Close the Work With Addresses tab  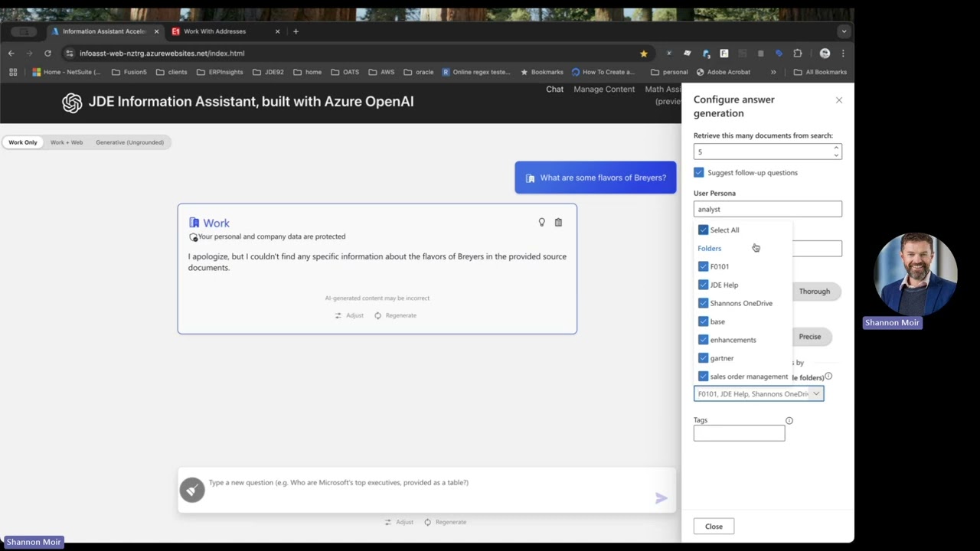pos(277,31)
